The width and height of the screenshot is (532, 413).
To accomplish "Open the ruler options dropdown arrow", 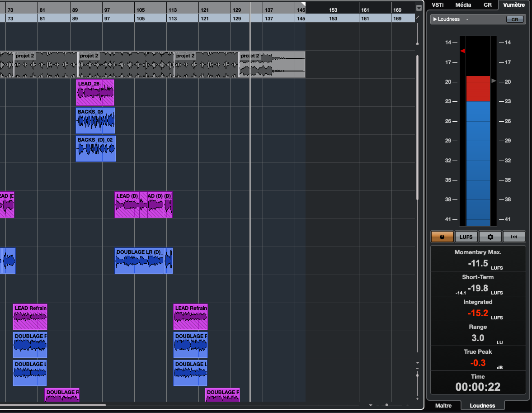I will 419,8.
